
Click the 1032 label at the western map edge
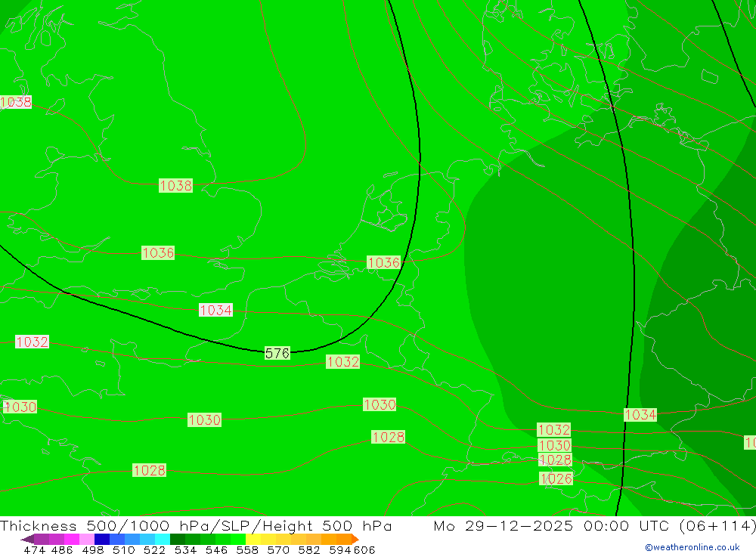tap(32, 342)
